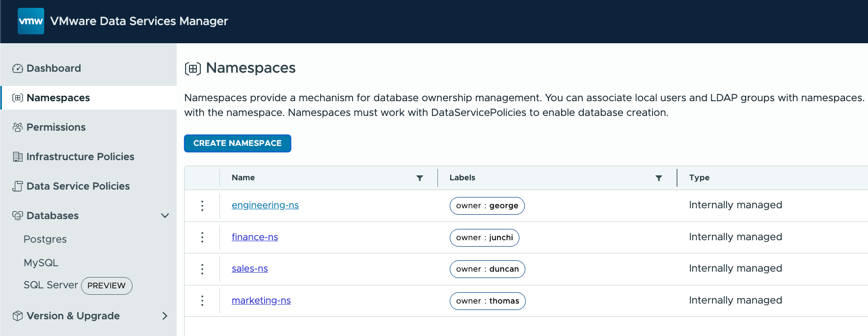The width and height of the screenshot is (868, 336).
Task: Click the Permissions users icon
Action: click(x=18, y=127)
